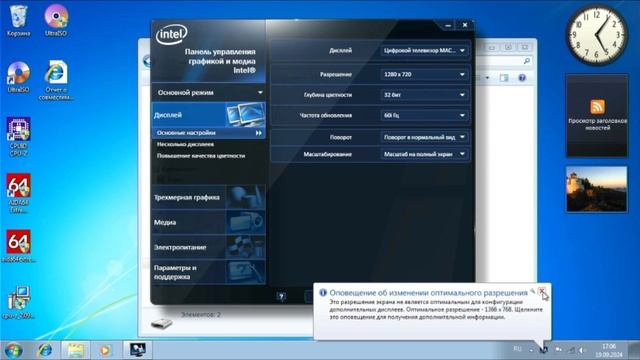Click search magnifier in Explorer window

pyautogui.click(x=527, y=61)
